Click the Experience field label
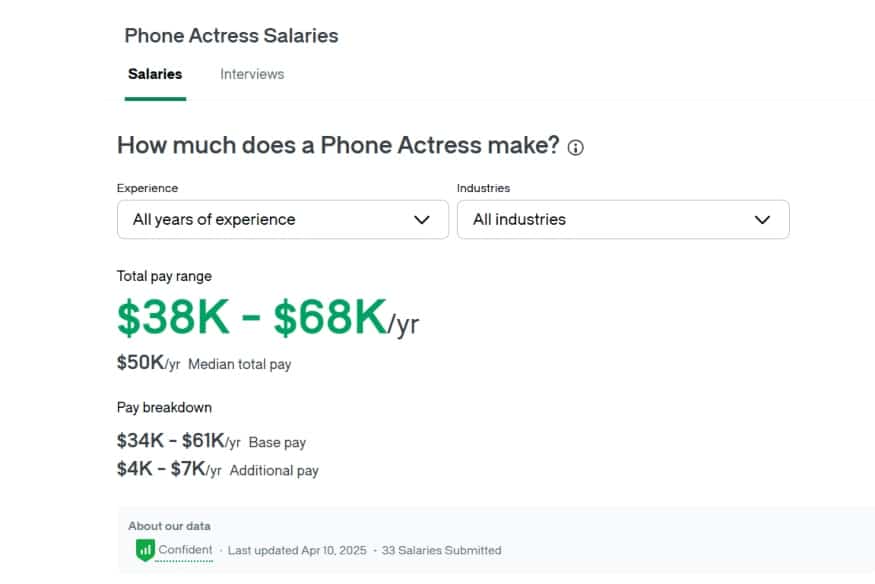The height and width of the screenshot is (584, 875). tap(147, 188)
